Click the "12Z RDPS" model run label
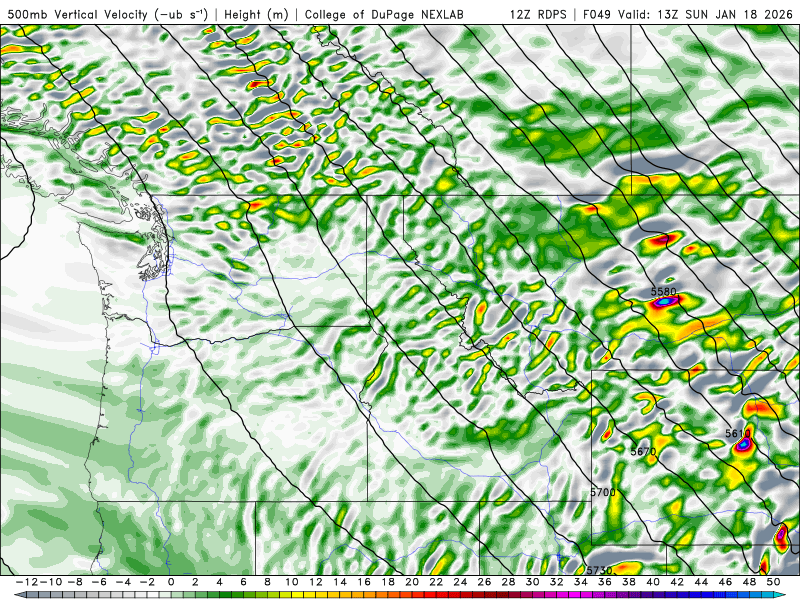 538,14
